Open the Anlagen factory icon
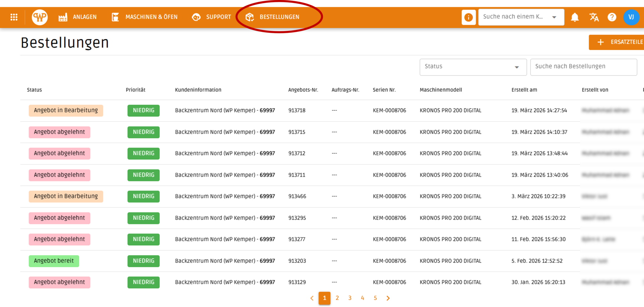This screenshot has height=307, width=644. coord(63,17)
